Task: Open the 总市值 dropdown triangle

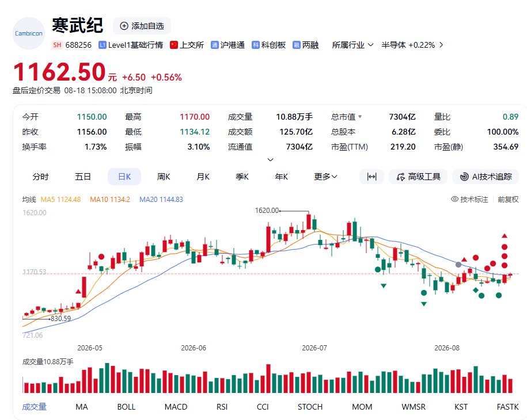Action: (x=360, y=116)
